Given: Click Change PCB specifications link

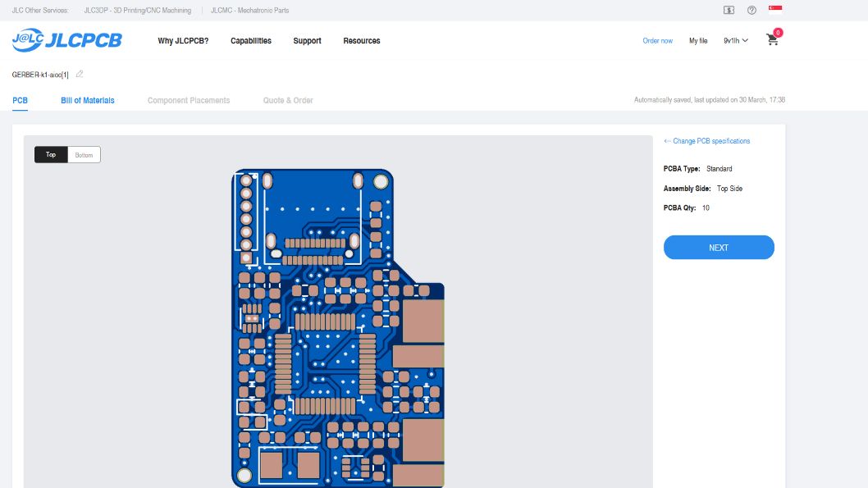Looking at the screenshot, I should point(706,141).
